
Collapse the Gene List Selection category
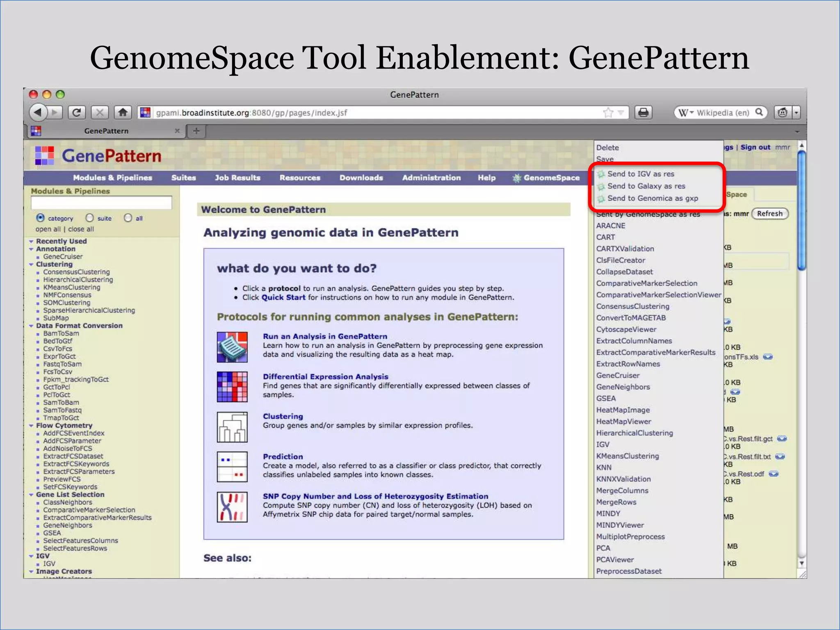(31, 495)
